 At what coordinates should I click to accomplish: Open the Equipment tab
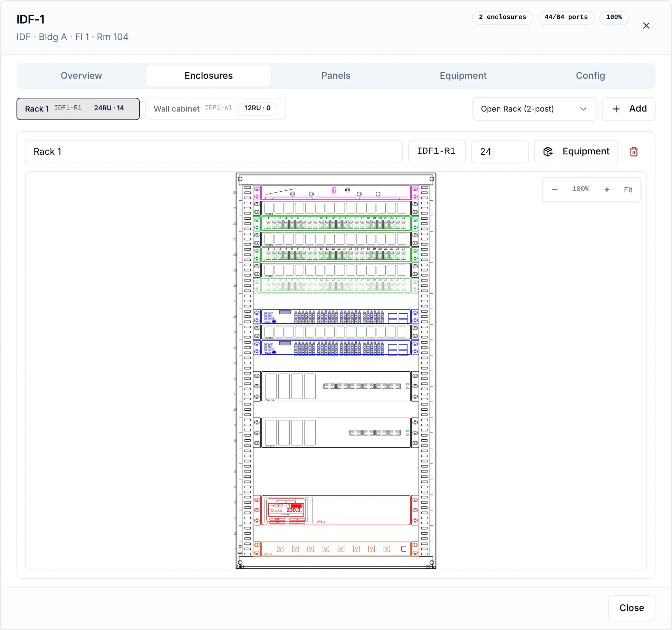(x=463, y=76)
